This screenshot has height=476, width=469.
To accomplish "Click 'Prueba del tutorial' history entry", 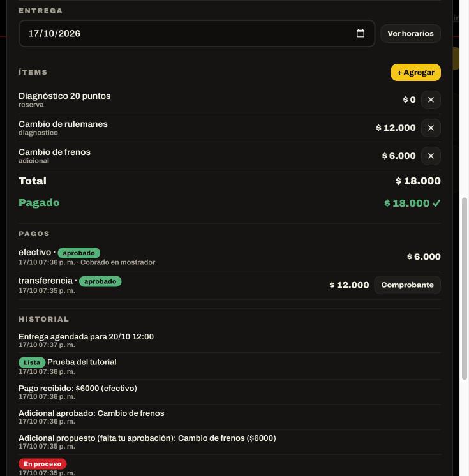I will point(82,362).
